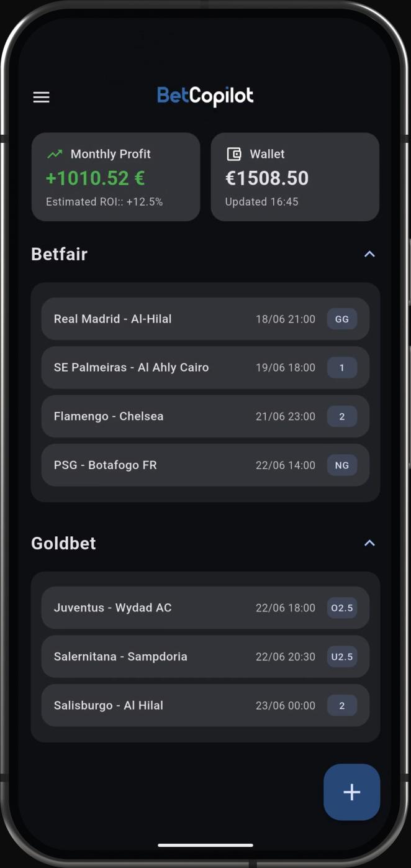Viewport: 411px width, 868px height.
Task: Open the hamburger menu
Action: (x=41, y=97)
